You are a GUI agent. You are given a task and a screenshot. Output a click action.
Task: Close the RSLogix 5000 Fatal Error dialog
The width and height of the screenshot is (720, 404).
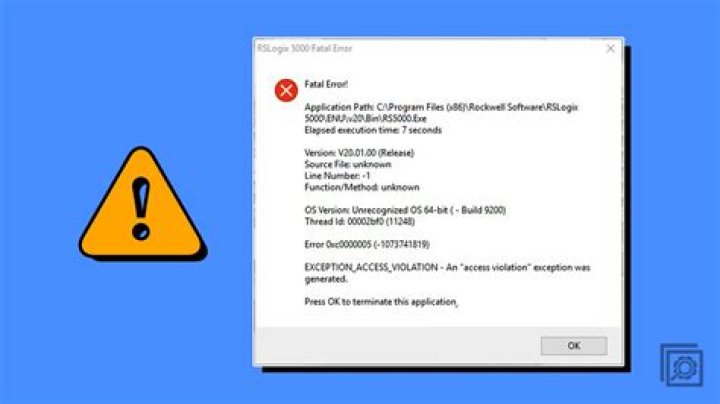(x=610, y=49)
